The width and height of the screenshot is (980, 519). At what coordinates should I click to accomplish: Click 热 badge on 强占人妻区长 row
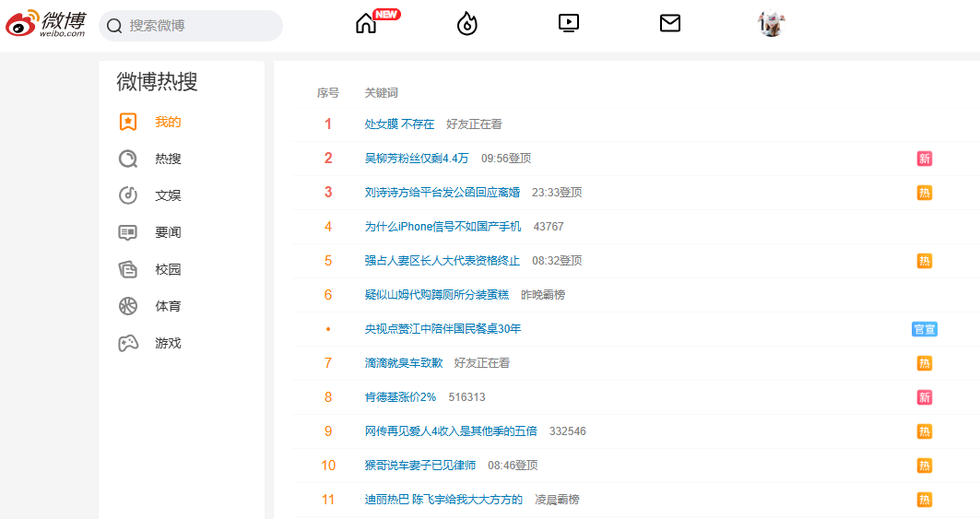tap(925, 261)
